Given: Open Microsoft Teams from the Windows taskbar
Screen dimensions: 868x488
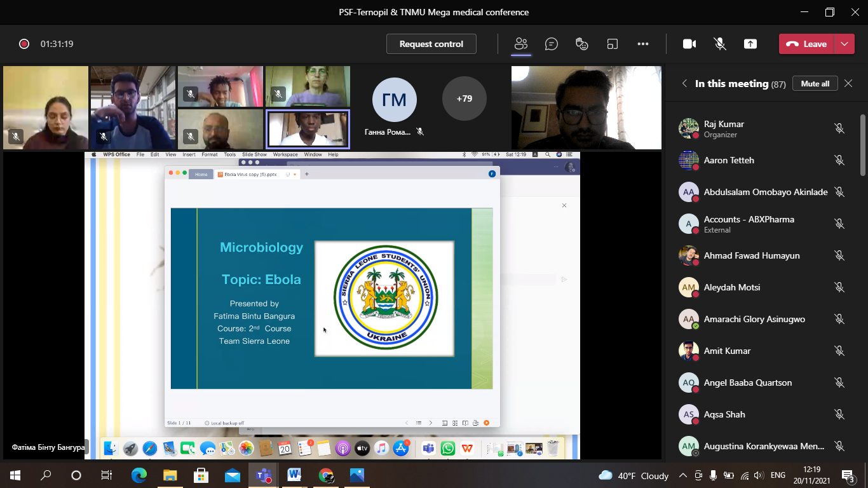Looking at the screenshot, I should (263, 475).
